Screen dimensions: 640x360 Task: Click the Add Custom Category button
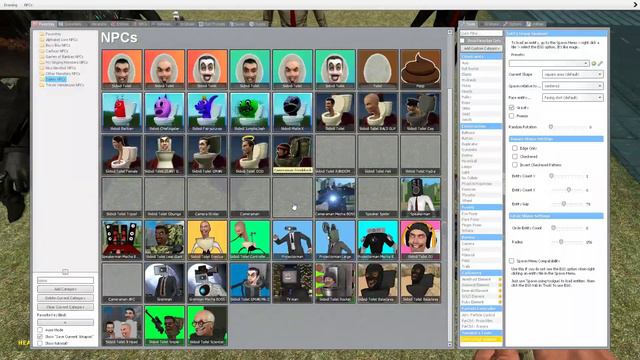coord(481,48)
